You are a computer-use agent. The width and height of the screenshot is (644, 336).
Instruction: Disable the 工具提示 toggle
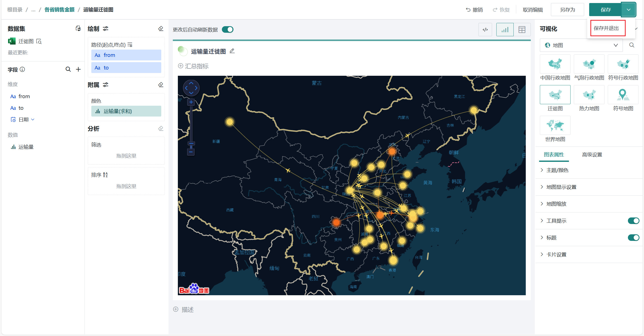point(633,221)
